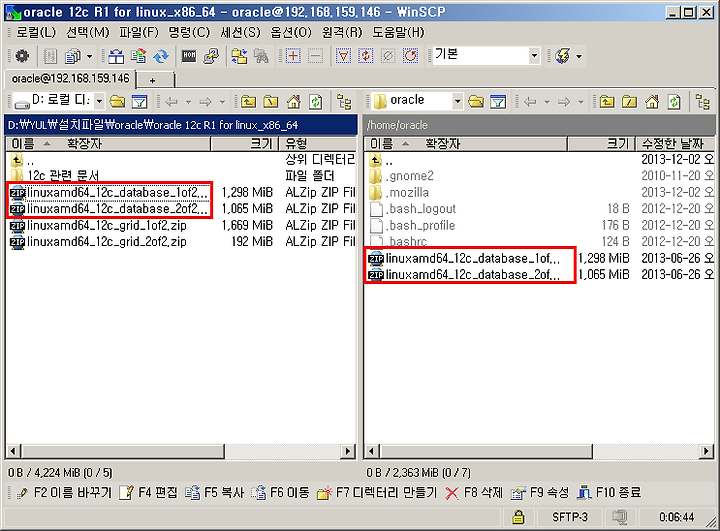Viewport: 720px width, 531px height.
Task: Click F4 편집 button
Action: [148, 492]
